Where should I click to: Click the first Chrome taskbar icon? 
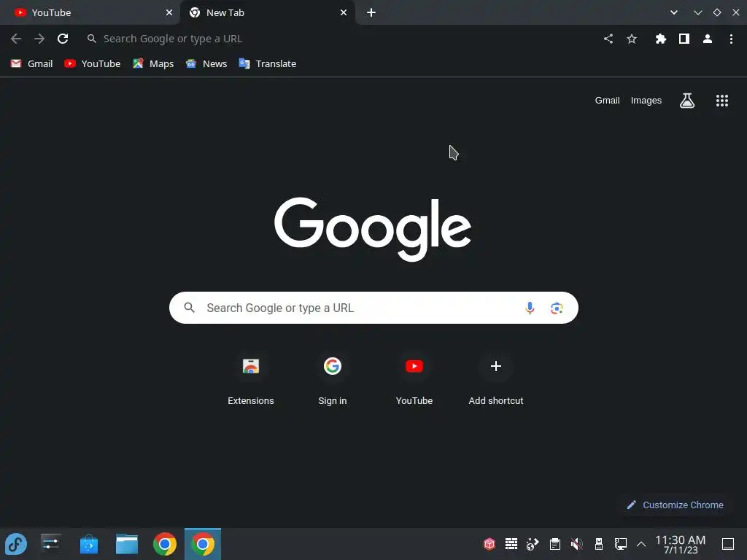(165, 544)
